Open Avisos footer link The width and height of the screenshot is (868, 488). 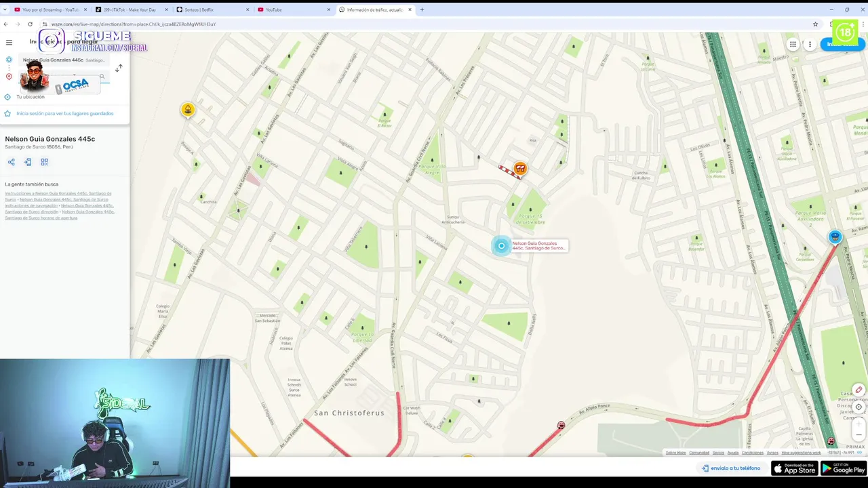[x=772, y=453]
